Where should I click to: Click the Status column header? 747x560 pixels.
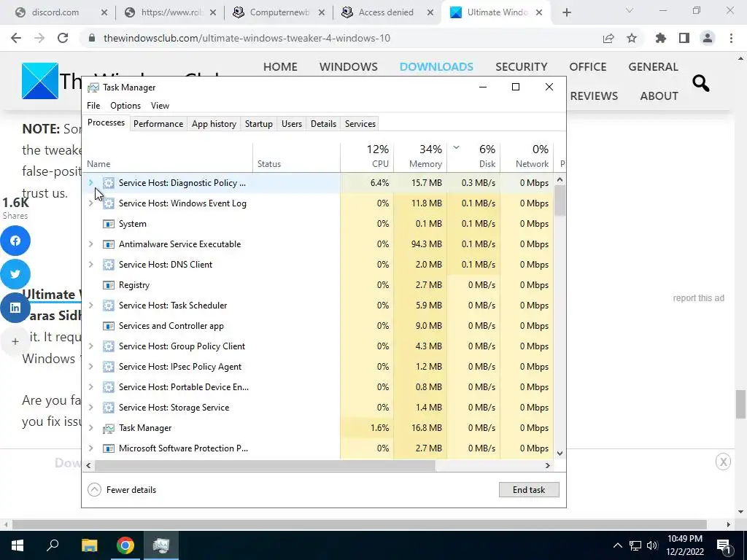point(296,156)
